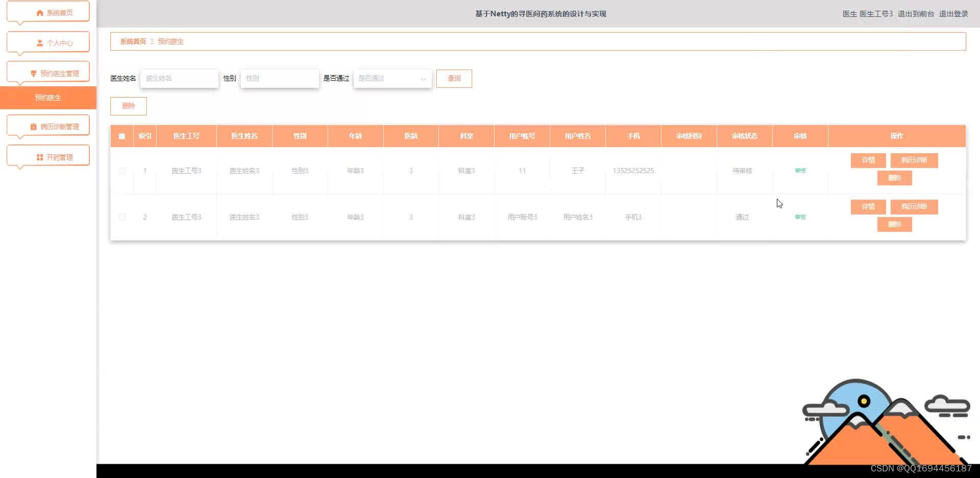Image resolution: width=980 pixels, height=478 pixels.
Task: Click the user account cell 11
Action: pos(522,171)
